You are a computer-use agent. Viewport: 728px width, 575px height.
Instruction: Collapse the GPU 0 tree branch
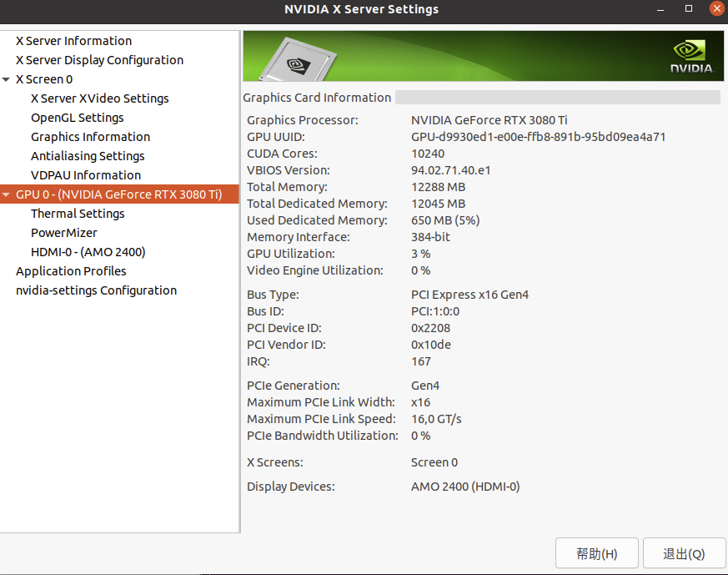point(7,194)
